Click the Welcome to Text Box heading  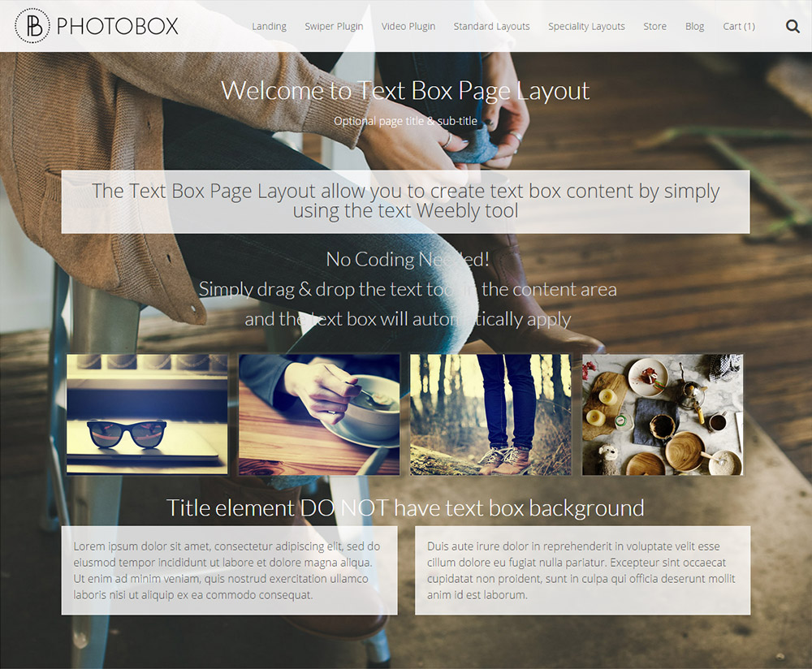click(x=405, y=91)
